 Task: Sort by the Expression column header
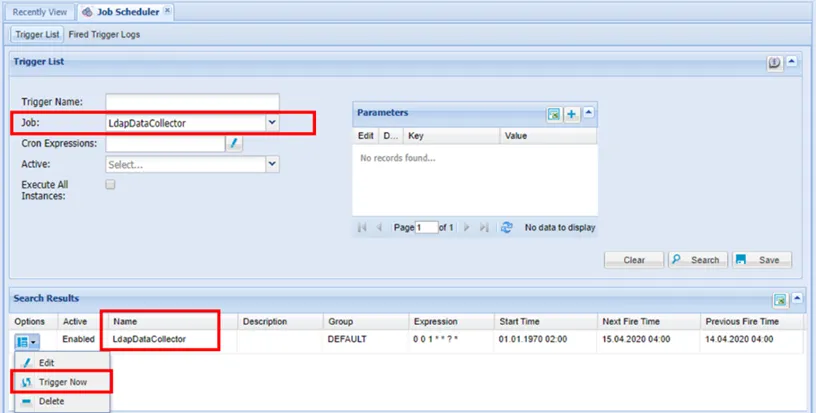[452, 321]
